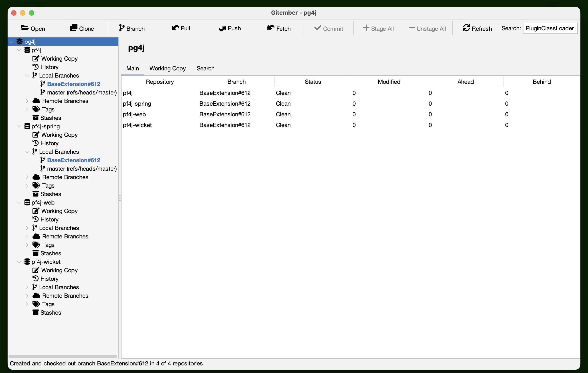
Task: Sort table by Branch column header
Action: (x=236, y=82)
